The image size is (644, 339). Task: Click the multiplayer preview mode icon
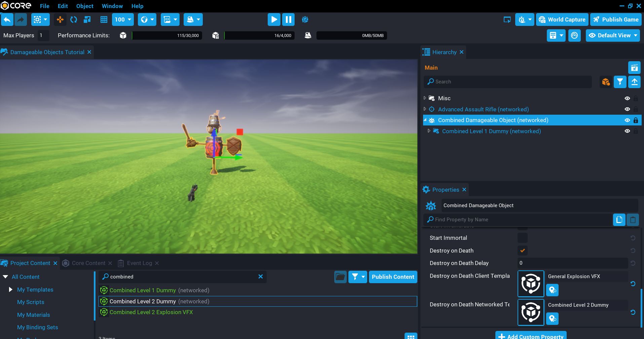coord(305,20)
